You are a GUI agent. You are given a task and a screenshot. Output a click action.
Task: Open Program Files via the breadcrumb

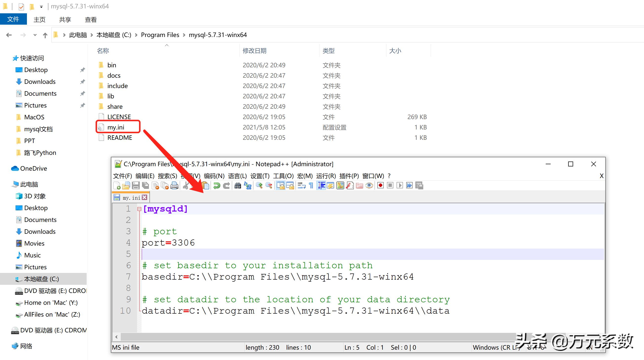pyautogui.click(x=160, y=35)
